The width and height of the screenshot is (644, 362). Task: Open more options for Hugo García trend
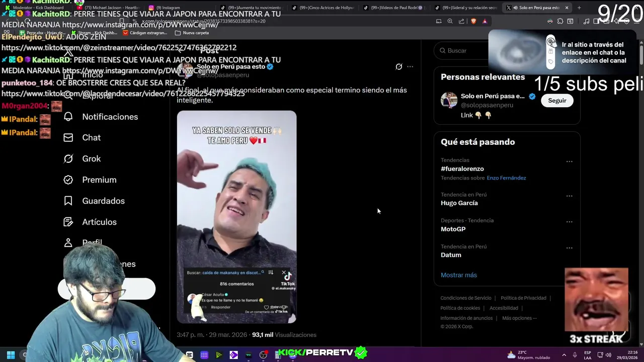pos(570,196)
